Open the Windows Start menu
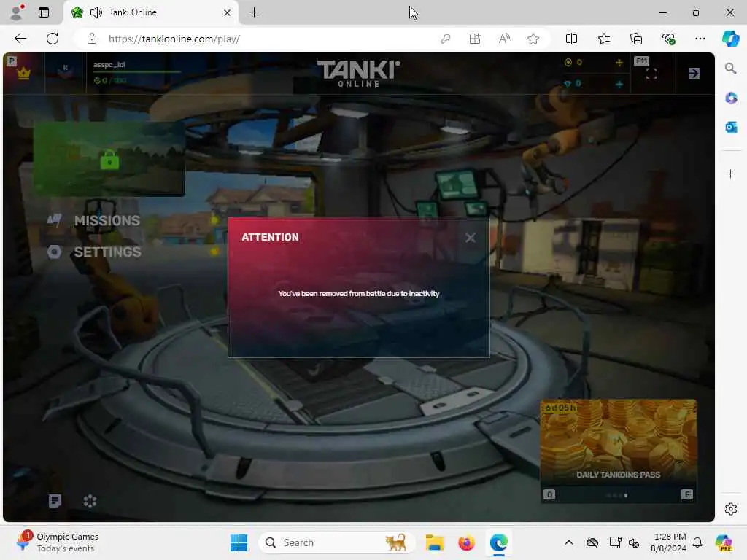The image size is (747, 560). (x=239, y=542)
